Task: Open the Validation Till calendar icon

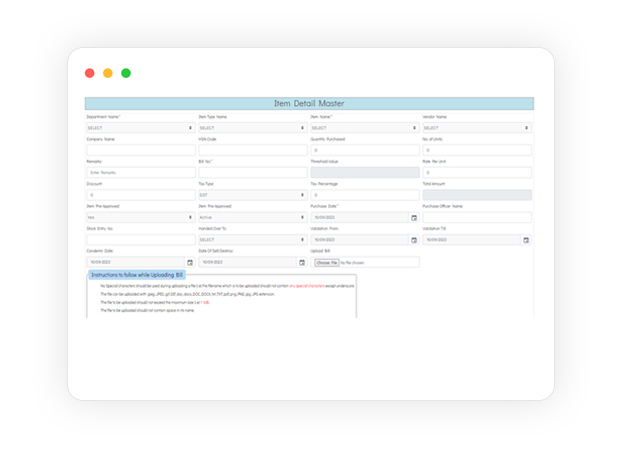Action: click(x=526, y=240)
